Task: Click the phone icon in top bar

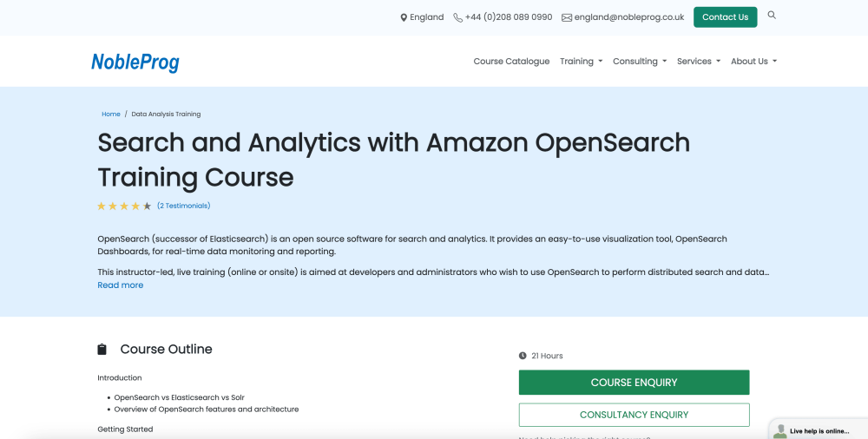Action: point(457,17)
